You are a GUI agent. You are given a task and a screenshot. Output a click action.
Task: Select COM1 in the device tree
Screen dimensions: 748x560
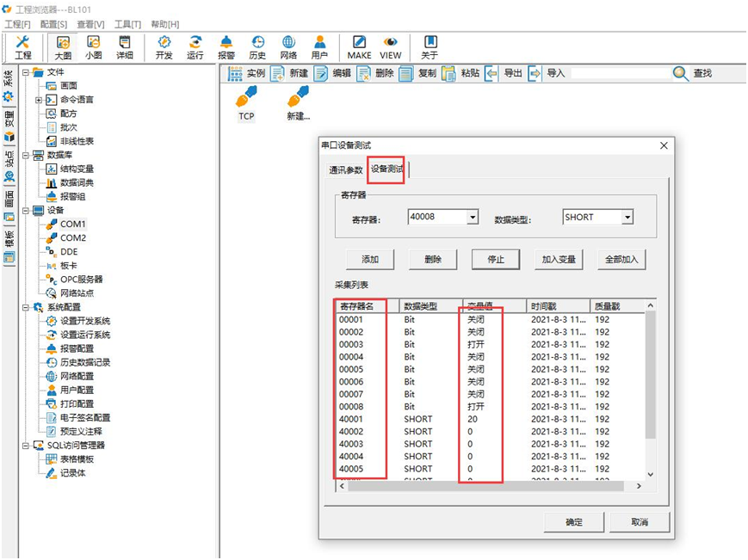coord(73,225)
